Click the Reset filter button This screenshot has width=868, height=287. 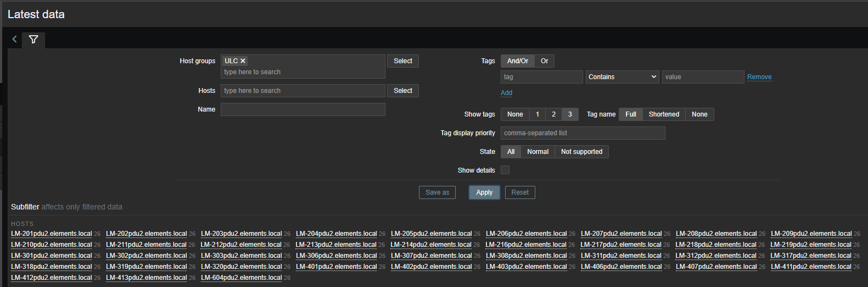(519, 192)
